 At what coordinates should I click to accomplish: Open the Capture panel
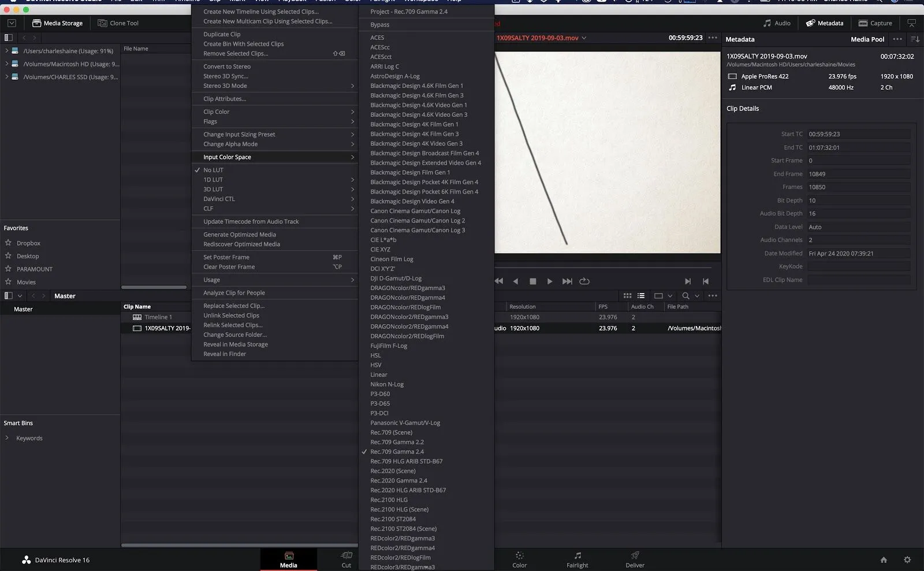click(875, 23)
